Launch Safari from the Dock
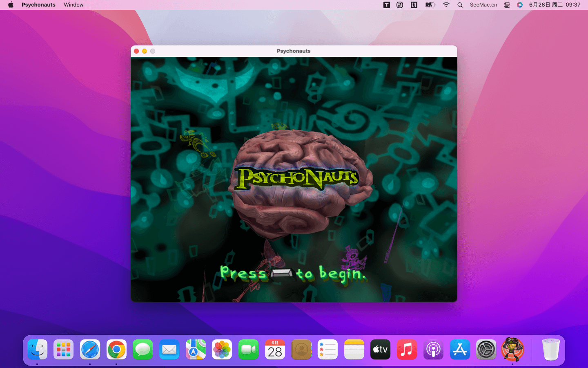Viewport: 588px width, 368px height. [90, 350]
